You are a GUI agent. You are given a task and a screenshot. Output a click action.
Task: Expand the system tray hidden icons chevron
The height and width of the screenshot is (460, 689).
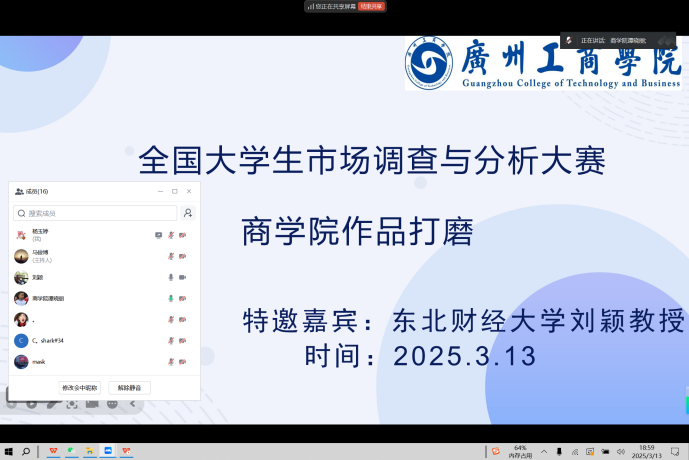coord(542,452)
